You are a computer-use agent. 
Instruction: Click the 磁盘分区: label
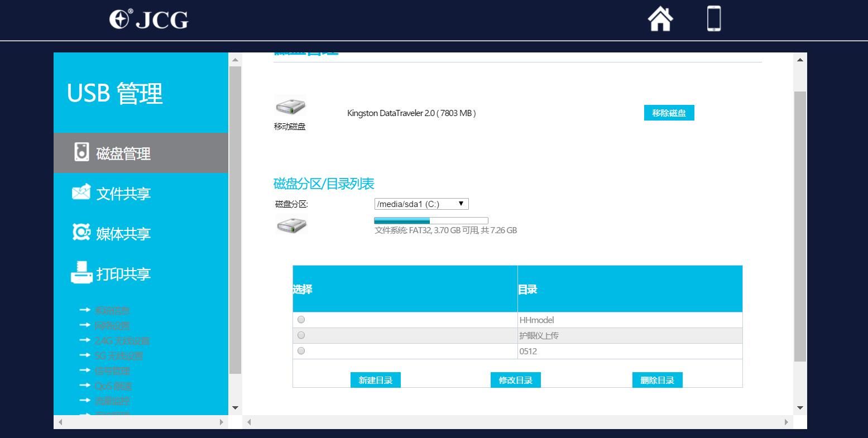pyautogui.click(x=291, y=204)
